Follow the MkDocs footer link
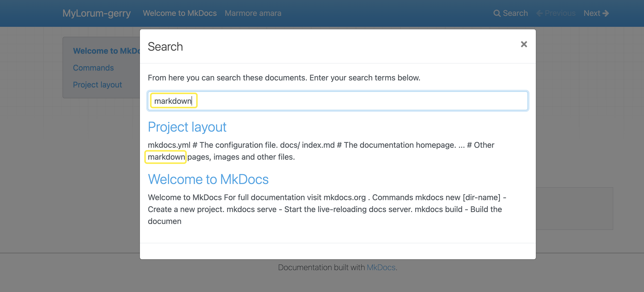Viewport: 644px width, 292px height. (381, 267)
